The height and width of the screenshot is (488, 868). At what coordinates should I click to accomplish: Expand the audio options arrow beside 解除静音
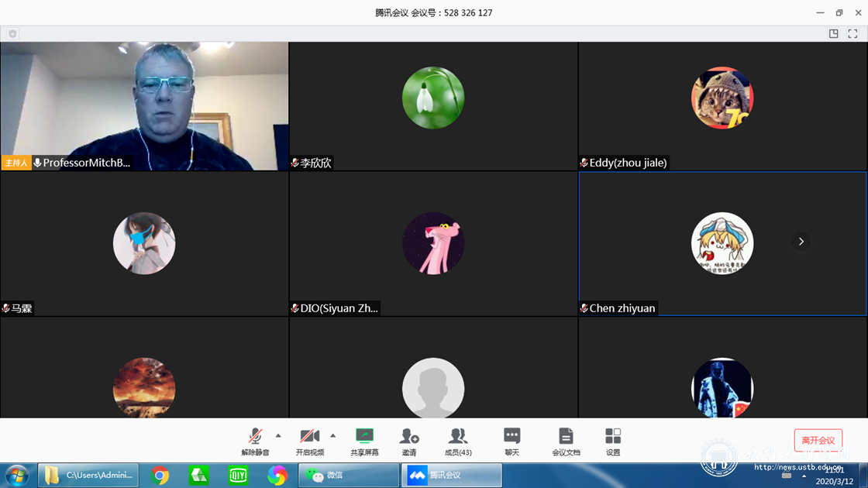(x=278, y=436)
